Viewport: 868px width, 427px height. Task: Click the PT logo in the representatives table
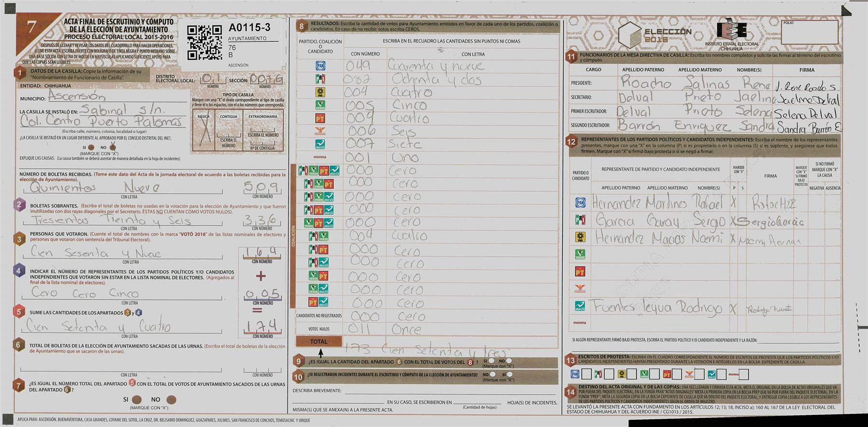580,272
